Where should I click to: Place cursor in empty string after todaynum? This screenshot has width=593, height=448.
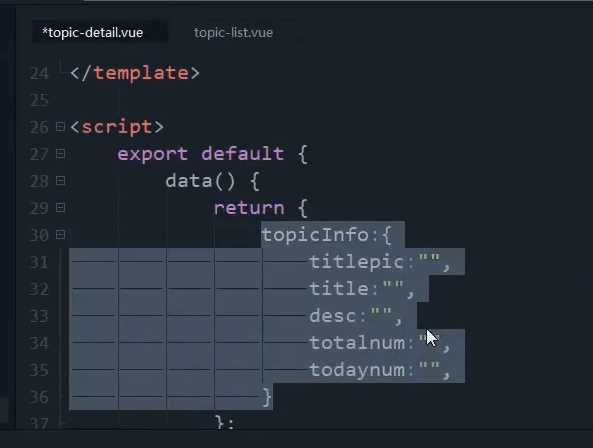point(429,367)
